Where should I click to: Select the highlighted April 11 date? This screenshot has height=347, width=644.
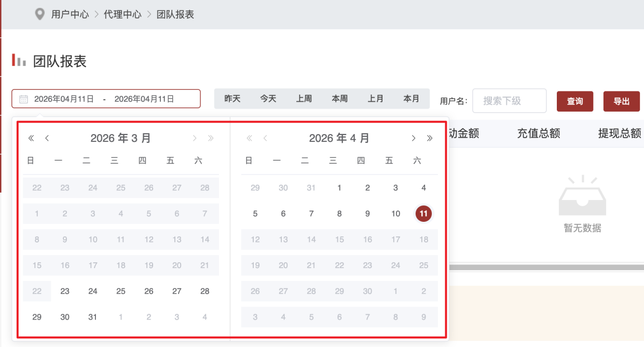click(x=423, y=213)
